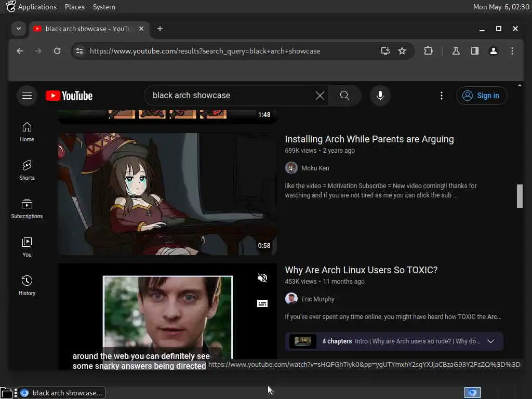Viewport: 532px width, 399px height.
Task: Open Chrome Labs flask icon
Action: [x=456, y=51]
